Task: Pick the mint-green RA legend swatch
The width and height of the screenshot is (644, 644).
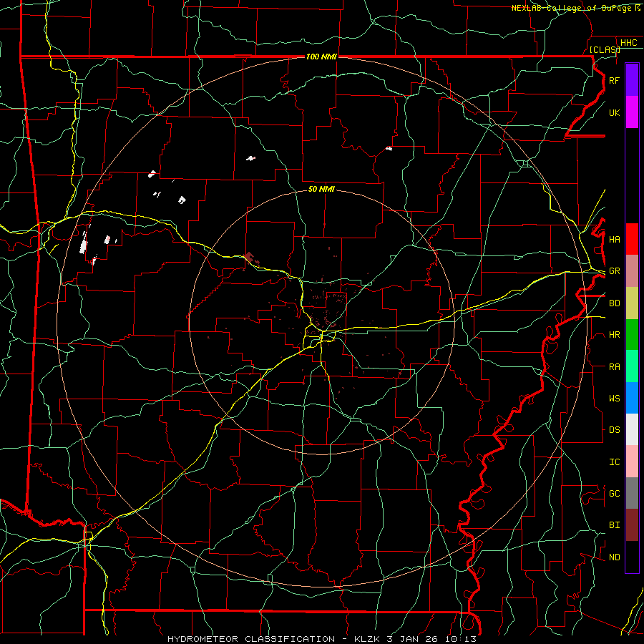Action: pyautogui.click(x=632, y=366)
